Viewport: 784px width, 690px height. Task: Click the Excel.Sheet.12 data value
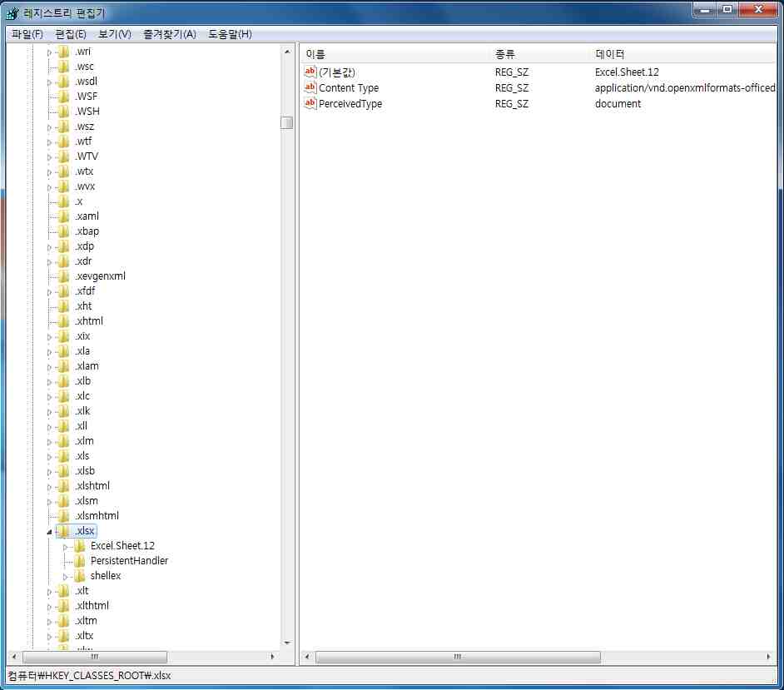[627, 72]
